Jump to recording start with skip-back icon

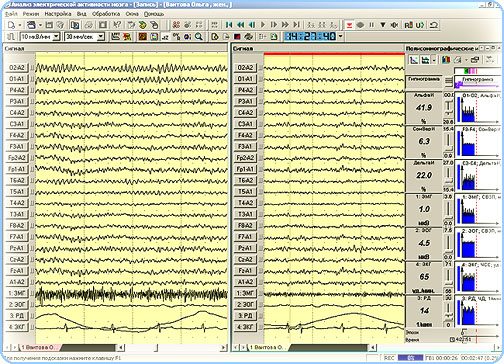[x=229, y=25]
